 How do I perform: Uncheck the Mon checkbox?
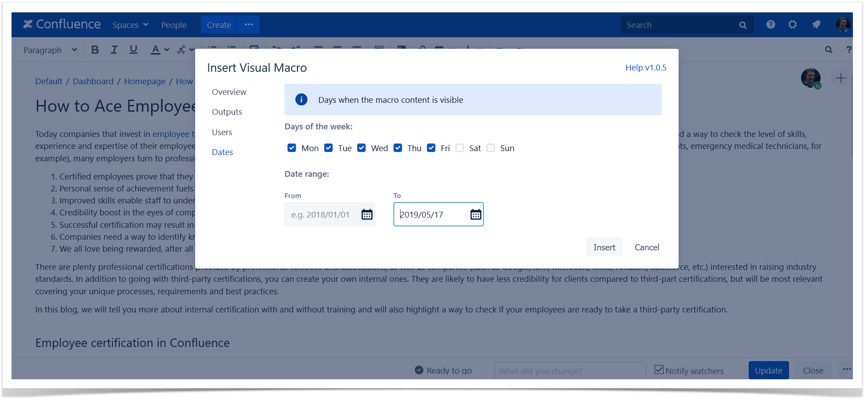coord(291,148)
